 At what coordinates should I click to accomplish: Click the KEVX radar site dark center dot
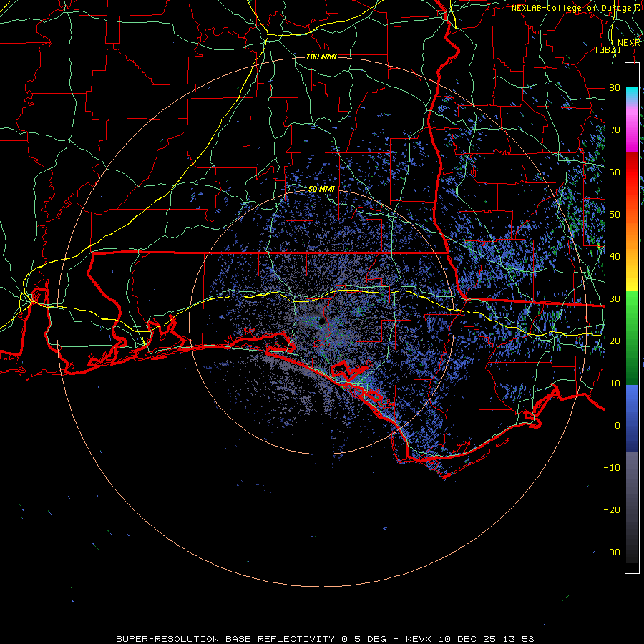[x=322, y=321]
